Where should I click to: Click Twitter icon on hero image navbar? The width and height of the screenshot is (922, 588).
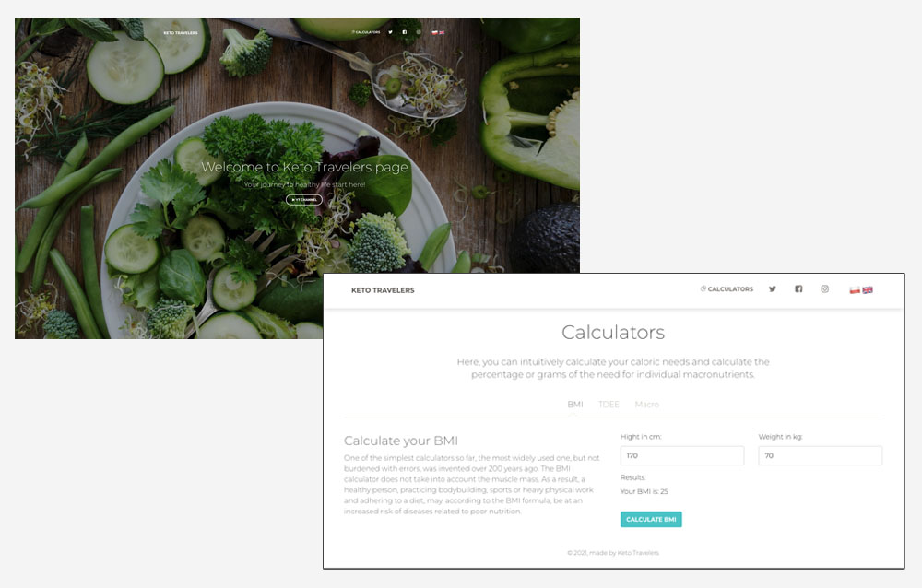[390, 32]
